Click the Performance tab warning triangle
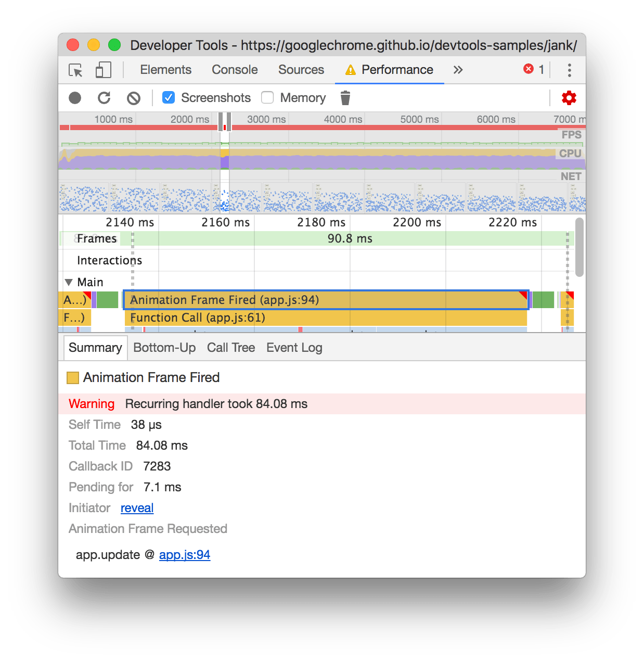This screenshot has width=644, height=661. click(x=351, y=70)
